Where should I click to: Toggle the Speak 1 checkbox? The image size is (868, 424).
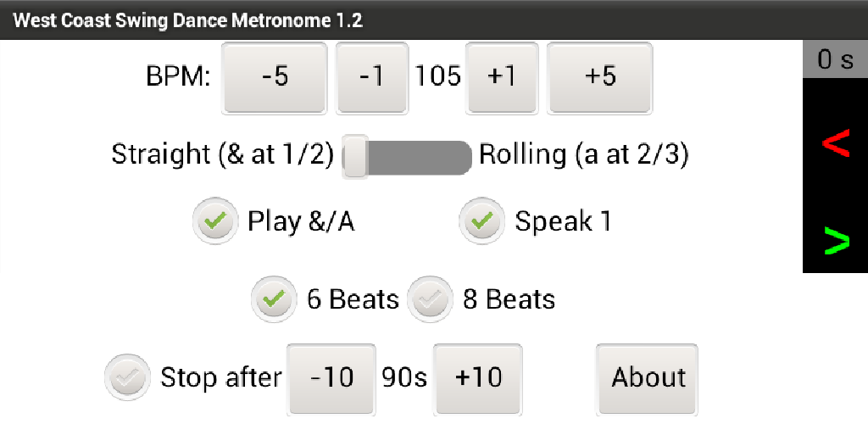(x=482, y=222)
